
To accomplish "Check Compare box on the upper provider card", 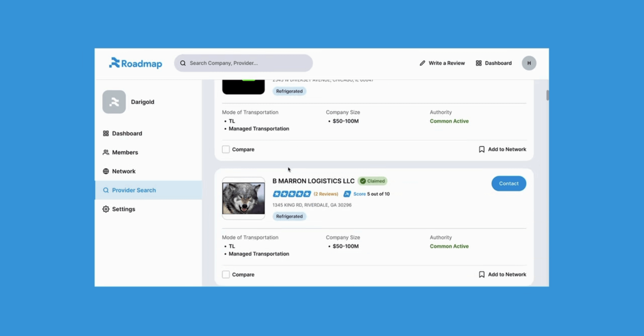I will (x=226, y=149).
